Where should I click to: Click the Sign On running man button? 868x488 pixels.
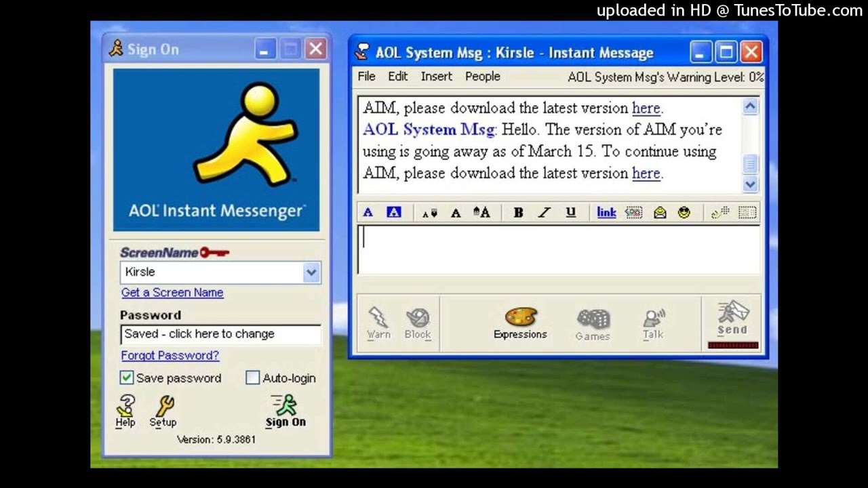point(285,411)
